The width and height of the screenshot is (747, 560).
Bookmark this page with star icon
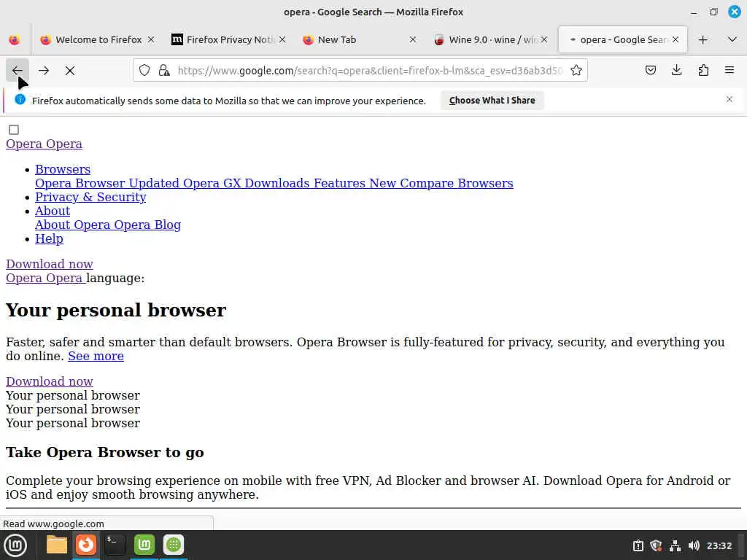(576, 71)
